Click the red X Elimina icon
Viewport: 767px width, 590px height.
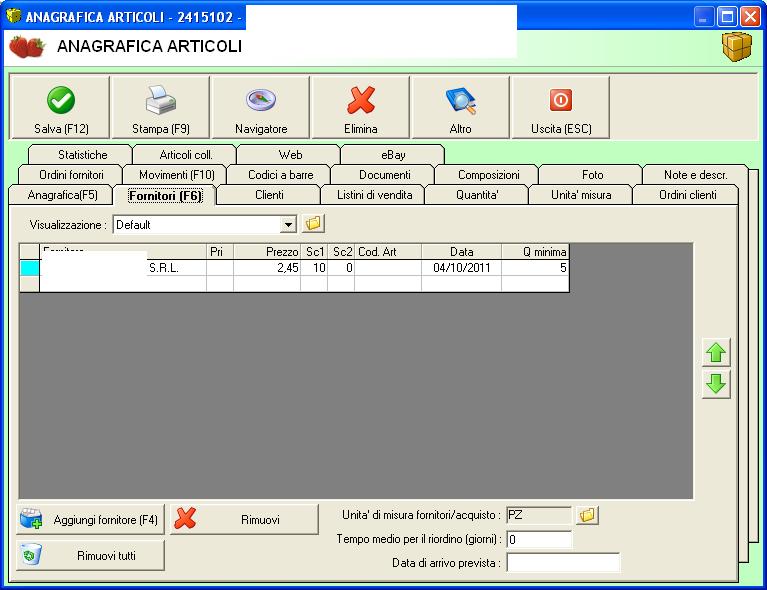(361, 100)
